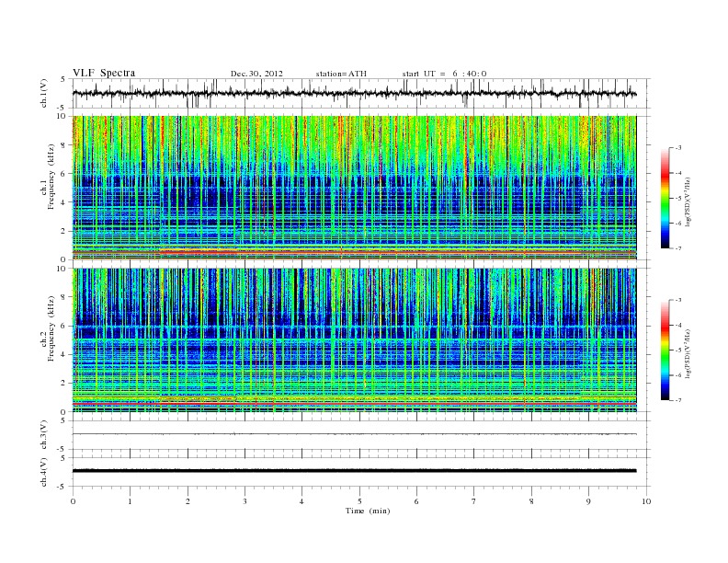Click the ch.1 voltage waveform trace
The width and height of the screenshot is (728, 563).
tap(354, 94)
